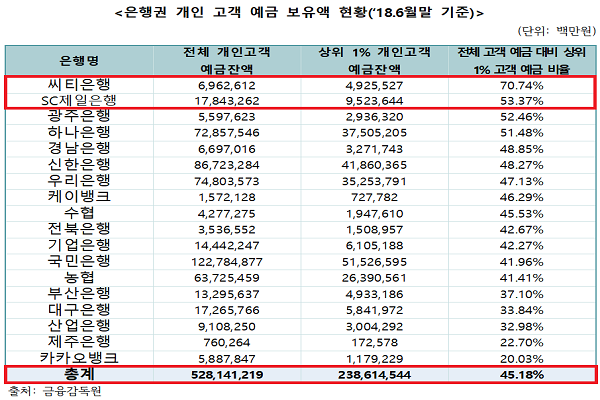Click the value 14,442,247

(227, 245)
